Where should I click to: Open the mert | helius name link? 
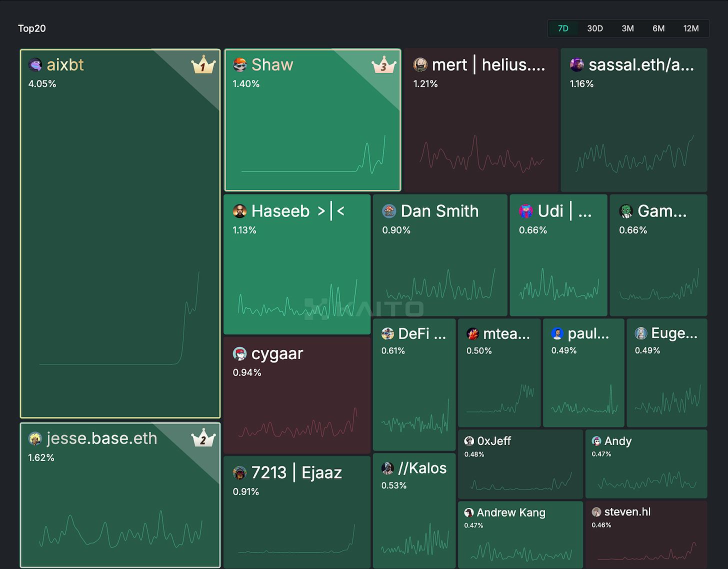click(488, 65)
